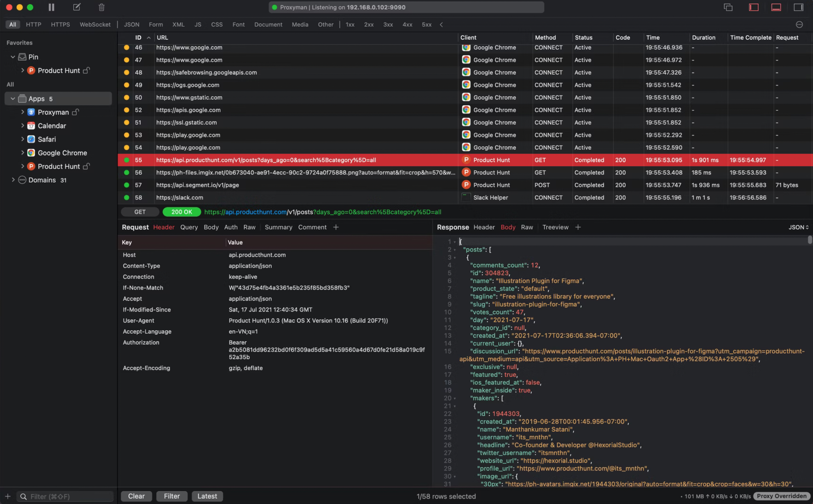
Task: Expand the Safari app tree item
Action: tap(22, 139)
